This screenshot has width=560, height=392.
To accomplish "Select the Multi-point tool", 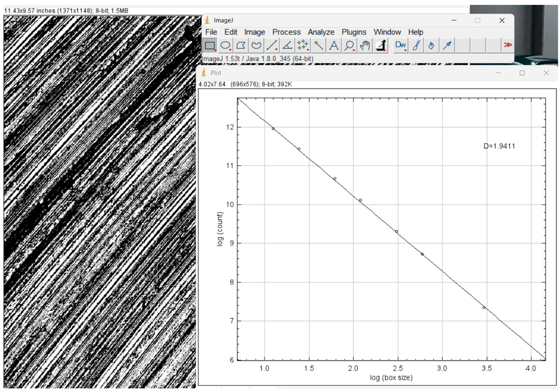I will (303, 45).
